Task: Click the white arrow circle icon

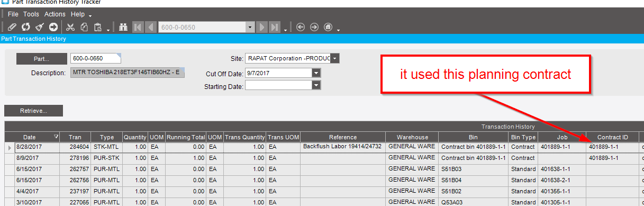Action: coord(53,27)
